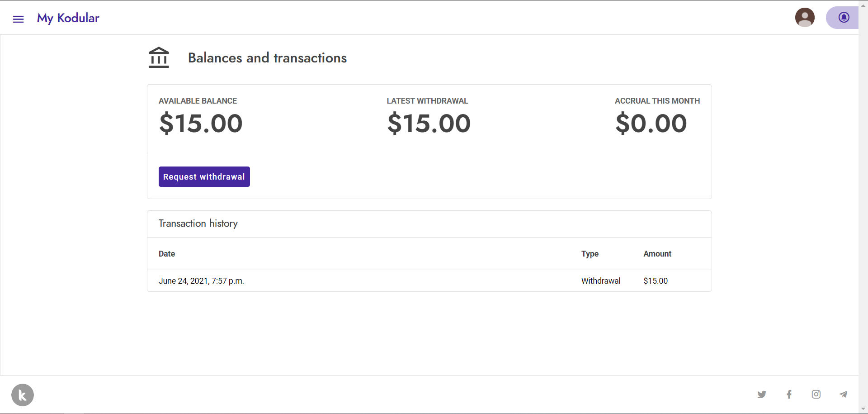Open the notifications bell icon

844,18
